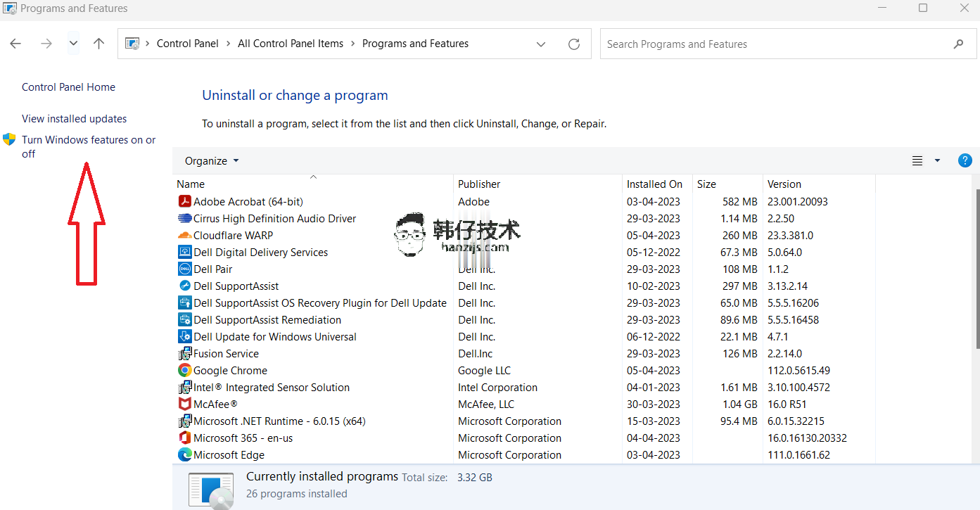Open the help question mark icon

tap(965, 160)
